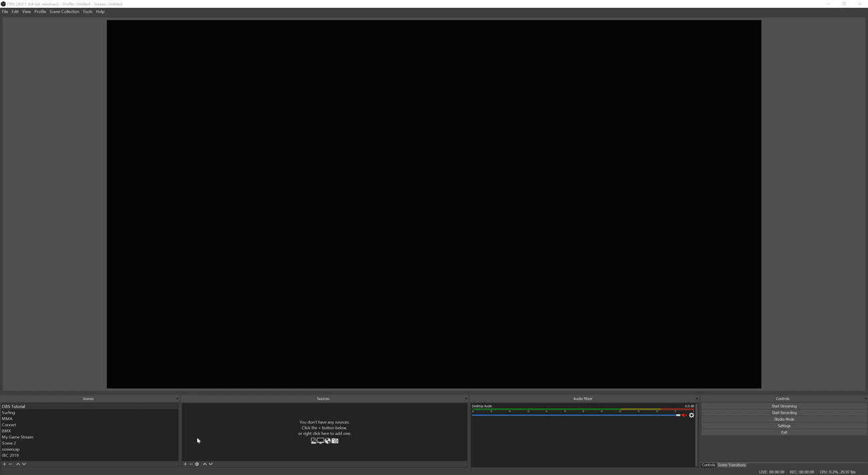The height and width of the screenshot is (475, 868).
Task: Open the Scene Collection menu
Action: coord(64,11)
